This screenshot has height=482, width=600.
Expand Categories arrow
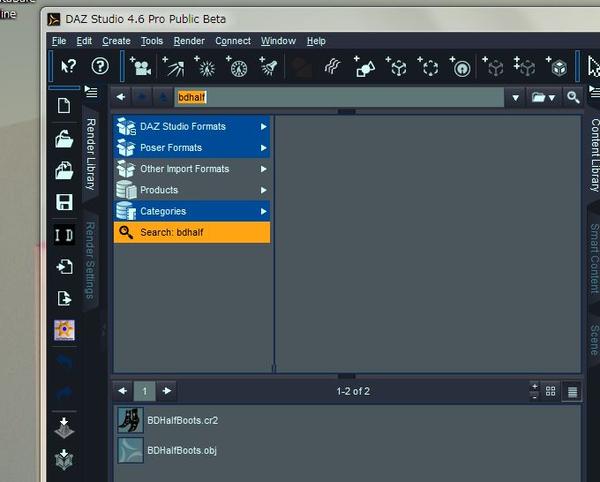(264, 211)
